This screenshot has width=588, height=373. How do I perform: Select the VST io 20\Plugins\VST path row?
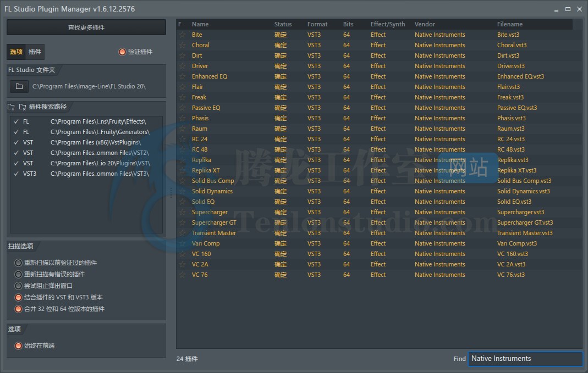[86, 163]
